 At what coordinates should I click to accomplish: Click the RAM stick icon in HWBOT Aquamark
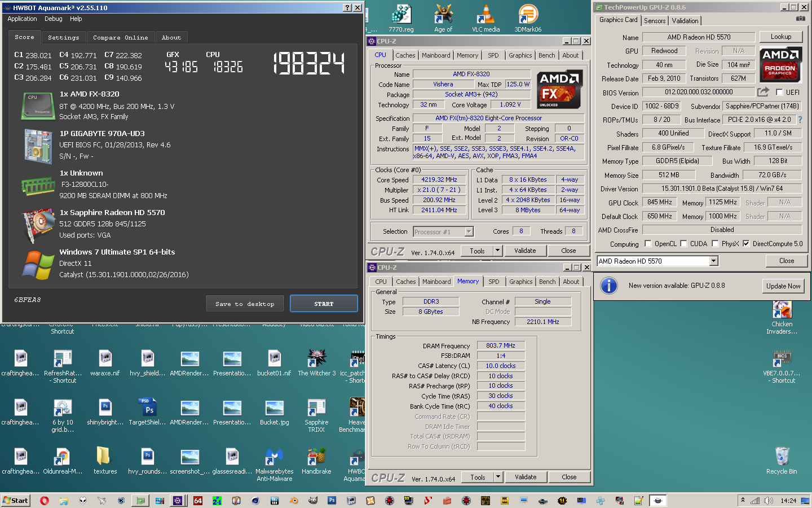click(38, 185)
